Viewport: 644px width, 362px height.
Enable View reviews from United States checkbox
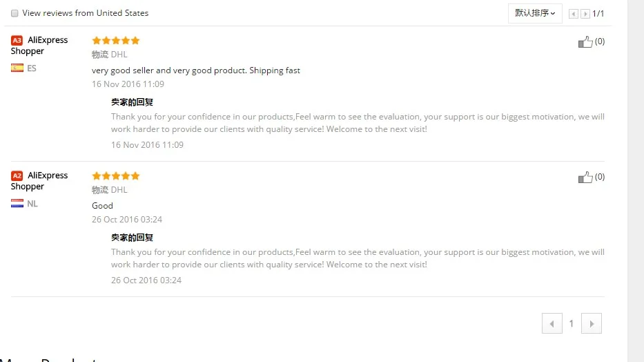tap(14, 13)
